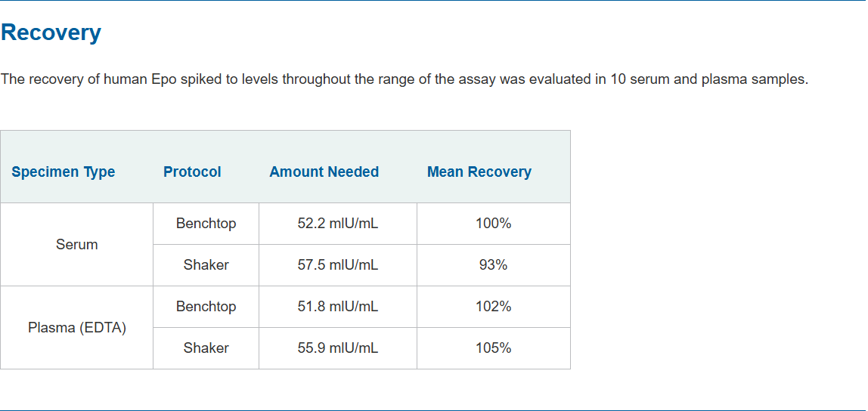The width and height of the screenshot is (868, 411).
Task: Select the Protocol column header
Action: coord(192,172)
